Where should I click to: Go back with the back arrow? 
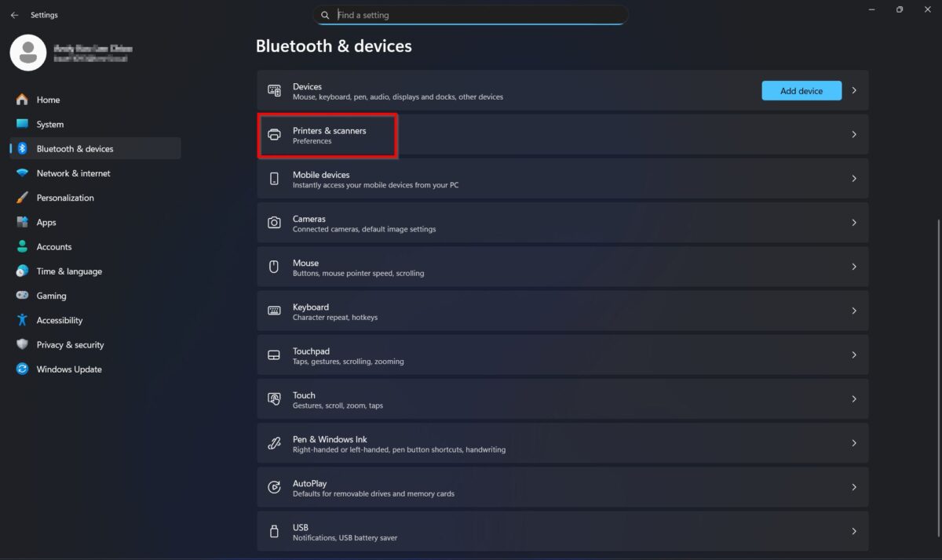pyautogui.click(x=14, y=15)
